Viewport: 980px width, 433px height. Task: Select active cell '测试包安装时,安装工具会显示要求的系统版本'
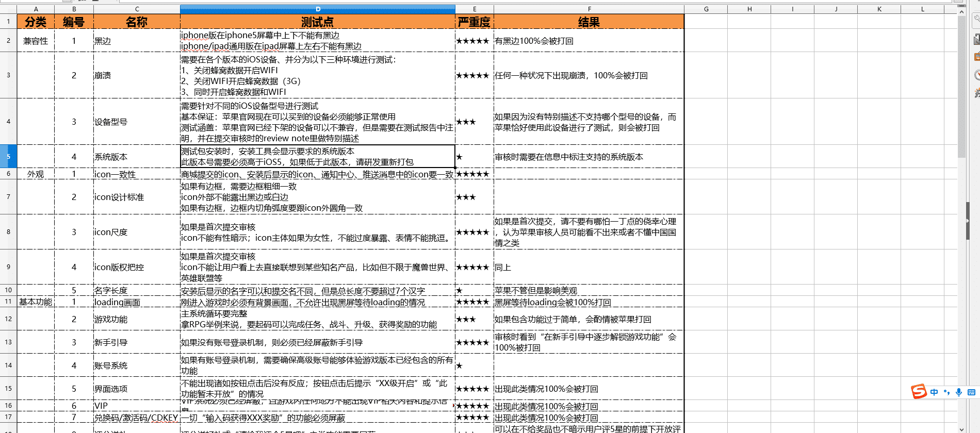318,156
